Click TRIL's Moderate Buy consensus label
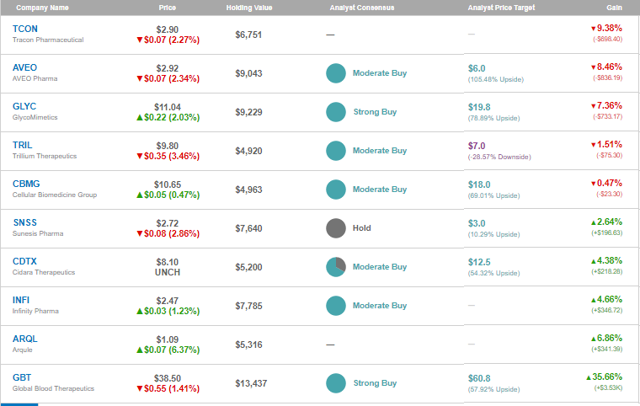This screenshot has width=640, height=406. pyautogui.click(x=380, y=151)
